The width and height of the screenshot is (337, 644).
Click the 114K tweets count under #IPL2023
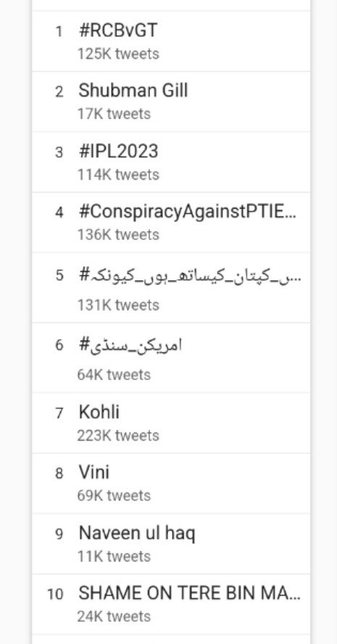[118, 175]
